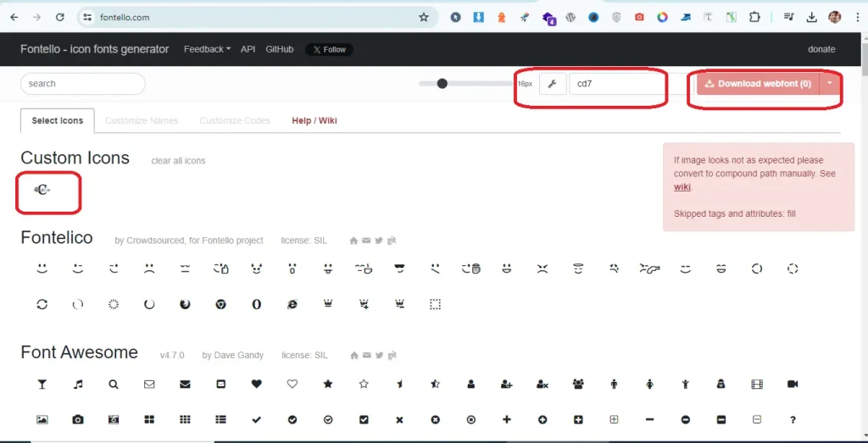Click the Font Awesome heading

79,352
